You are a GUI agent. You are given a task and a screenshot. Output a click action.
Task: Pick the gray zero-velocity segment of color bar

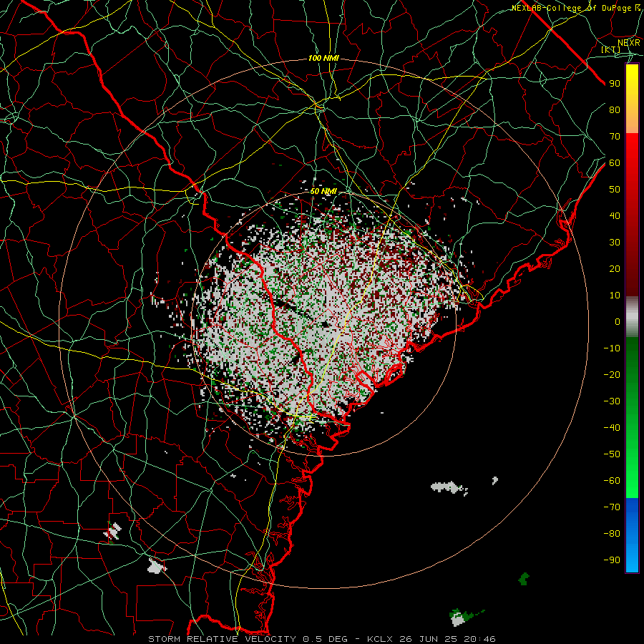632,317
